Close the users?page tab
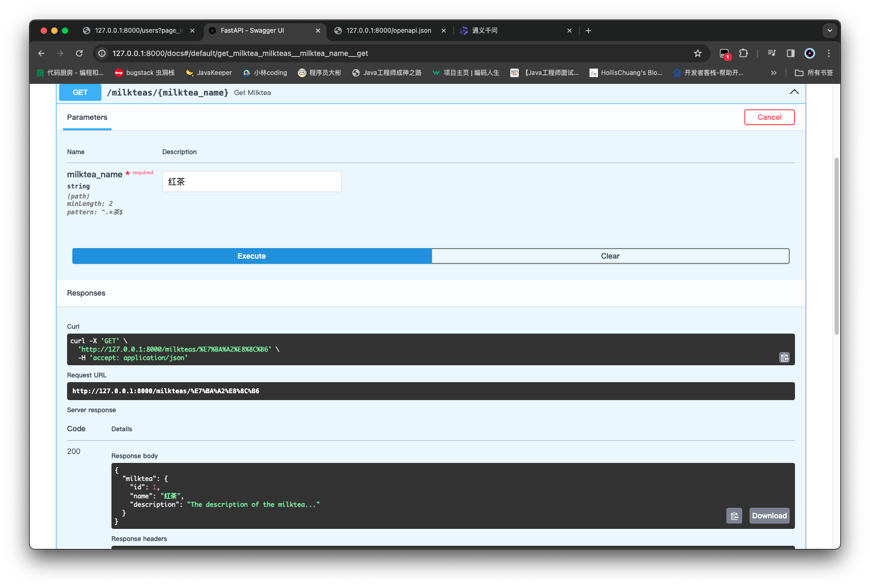Image resolution: width=870 pixels, height=588 pixels. (192, 31)
